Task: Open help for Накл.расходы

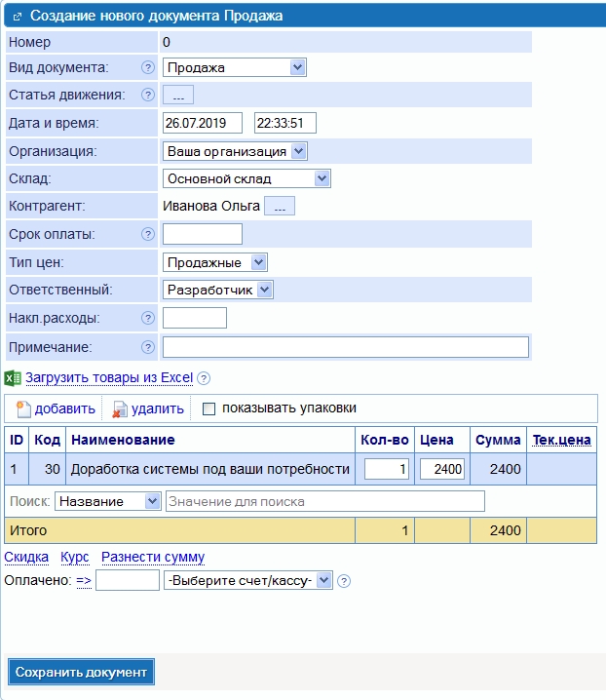Action: coord(148,318)
